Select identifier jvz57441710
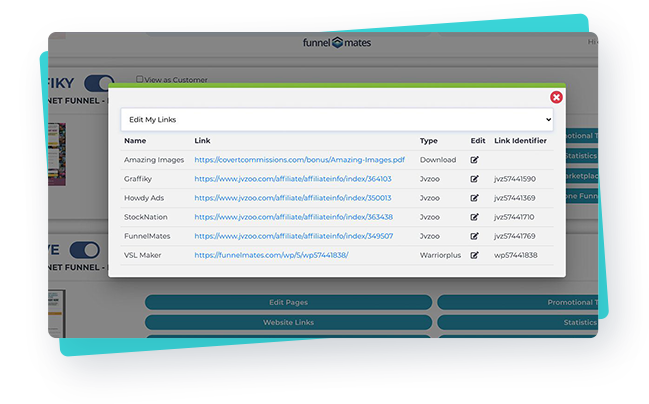 click(x=514, y=217)
